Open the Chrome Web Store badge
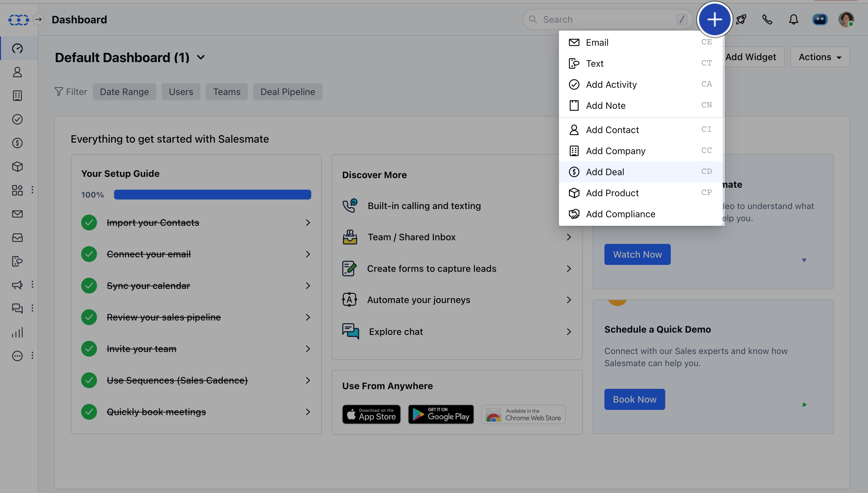The height and width of the screenshot is (493, 868). 523,414
